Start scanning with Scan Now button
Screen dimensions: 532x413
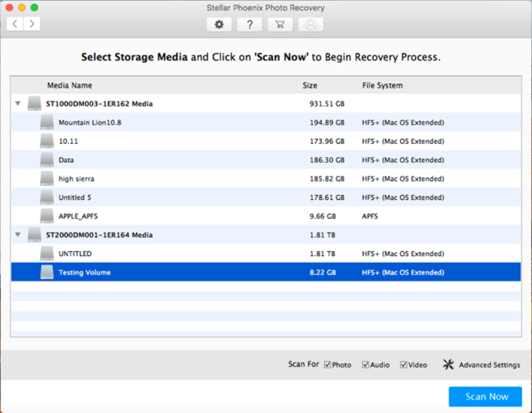coord(485,396)
